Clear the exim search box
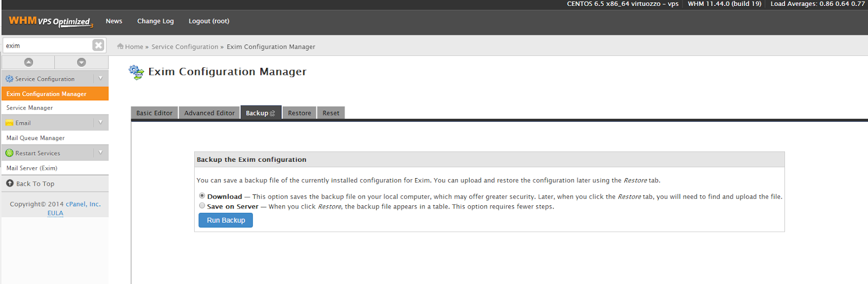This screenshot has width=868, height=284. (x=98, y=45)
